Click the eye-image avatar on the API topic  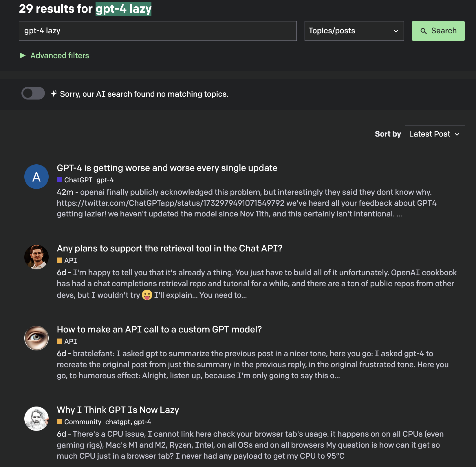pos(36,338)
